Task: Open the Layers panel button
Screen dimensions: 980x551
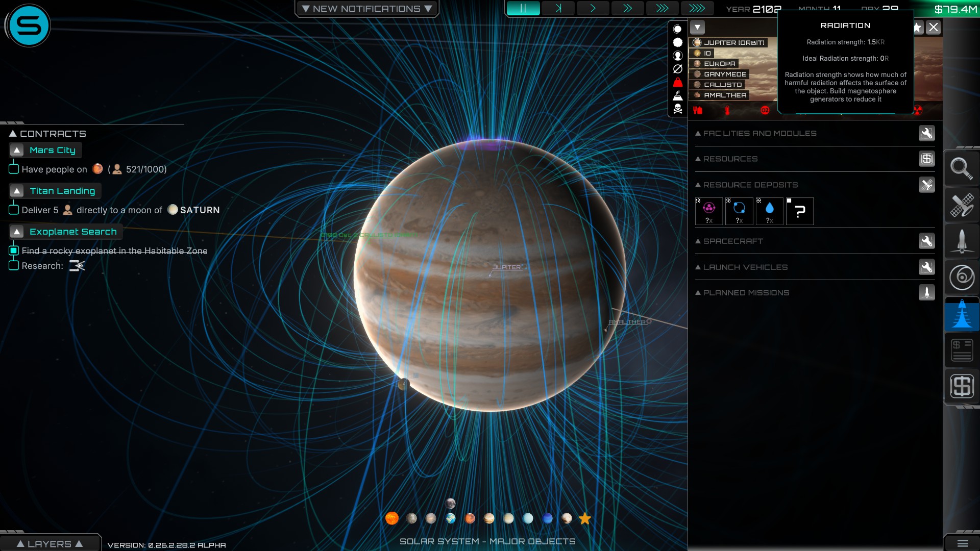Action: pyautogui.click(x=50, y=543)
